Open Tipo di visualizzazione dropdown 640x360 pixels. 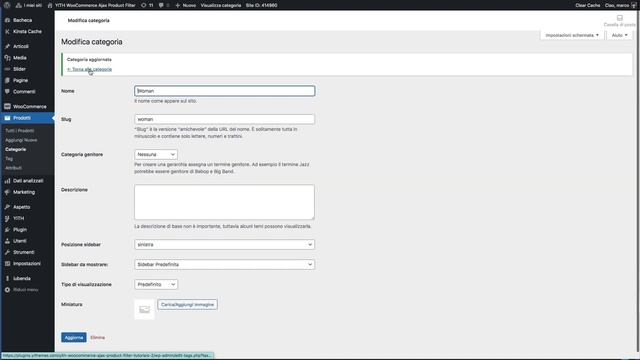click(x=156, y=284)
